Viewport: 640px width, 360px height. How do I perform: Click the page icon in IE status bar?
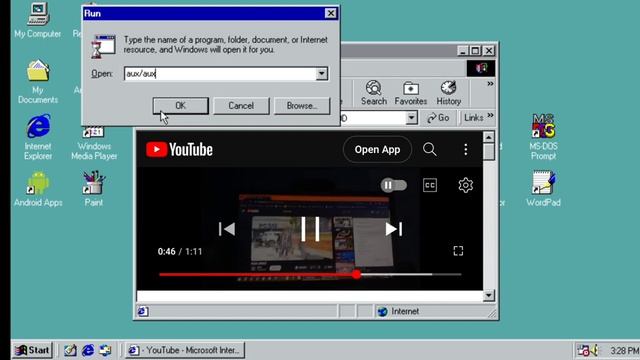tap(142, 311)
